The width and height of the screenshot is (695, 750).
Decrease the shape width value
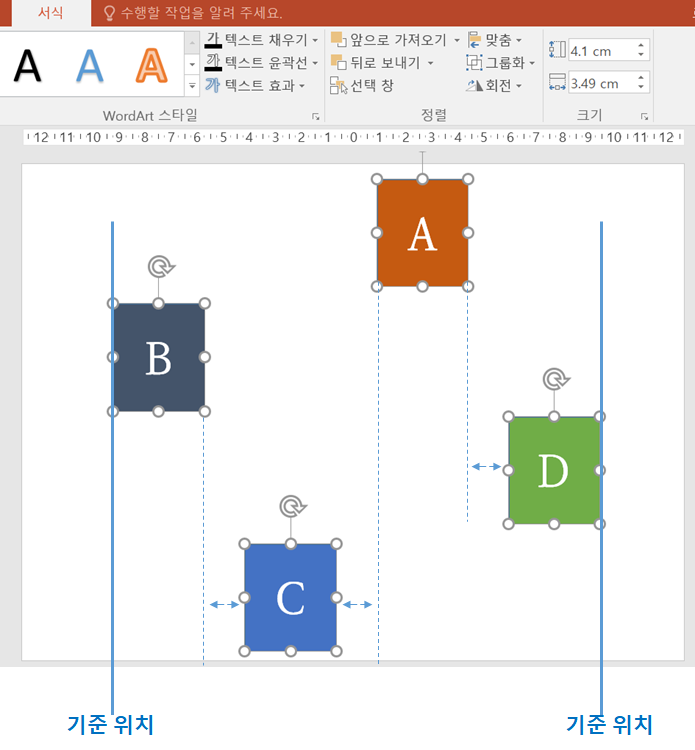[641, 88]
